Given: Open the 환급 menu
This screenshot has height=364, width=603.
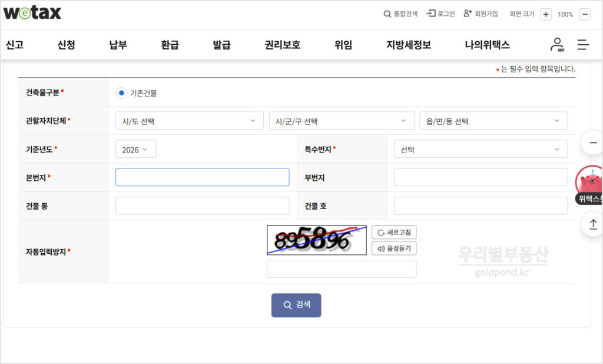Looking at the screenshot, I should pos(170,45).
